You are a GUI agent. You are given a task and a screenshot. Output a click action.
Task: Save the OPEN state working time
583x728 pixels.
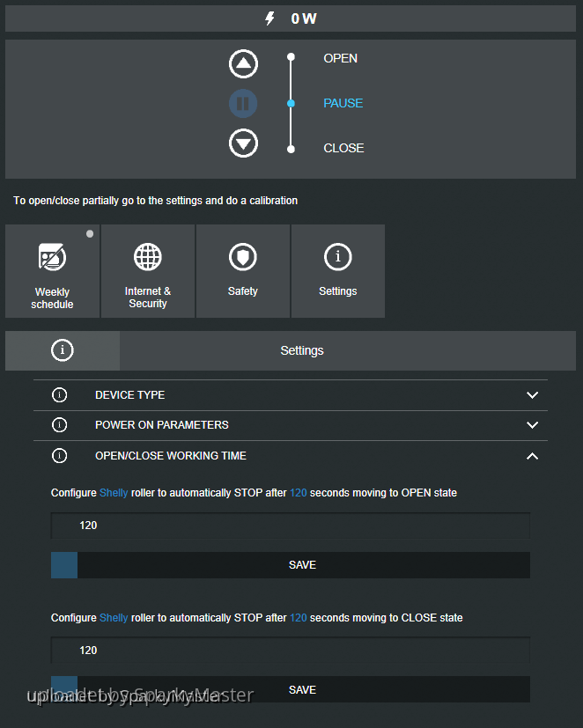pyautogui.click(x=302, y=565)
